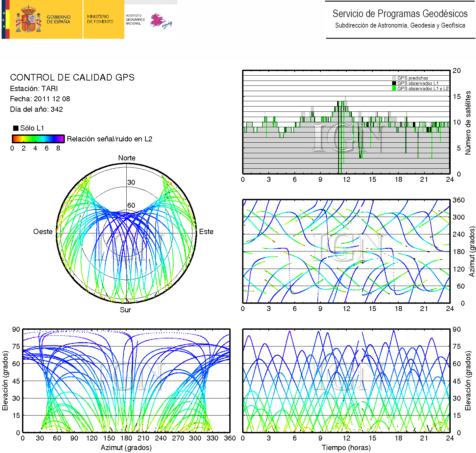Click the Tiempo (horas) axis label
Image resolution: width=476 pixels, height=453 pixels.
tap(346, 448)
